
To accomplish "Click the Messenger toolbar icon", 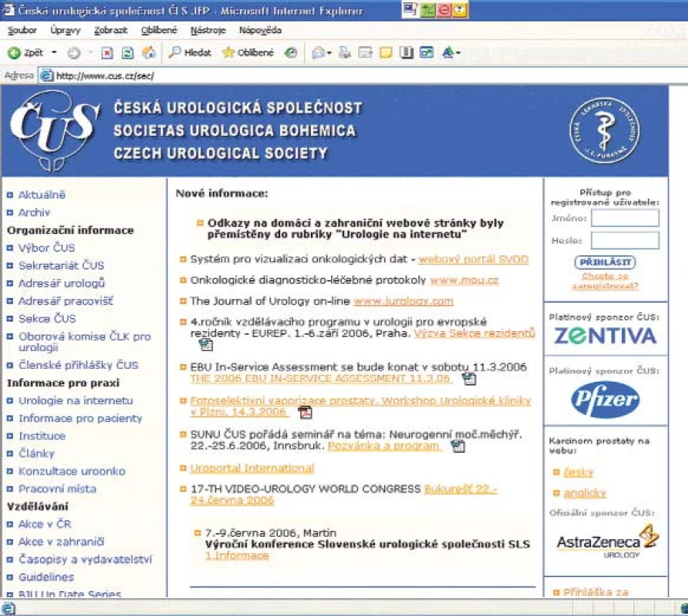I will [426, 52].
